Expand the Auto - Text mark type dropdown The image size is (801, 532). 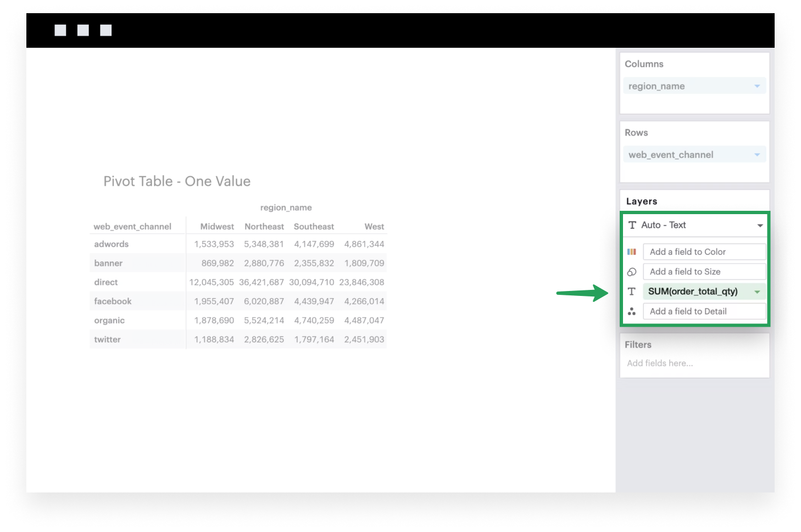pyautogui.click(x=760, y=226)
